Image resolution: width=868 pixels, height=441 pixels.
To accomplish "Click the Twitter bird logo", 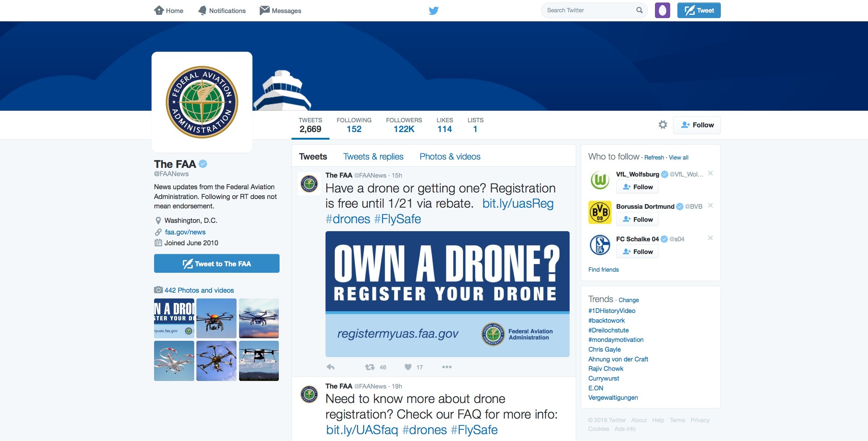I will [433, 10].
